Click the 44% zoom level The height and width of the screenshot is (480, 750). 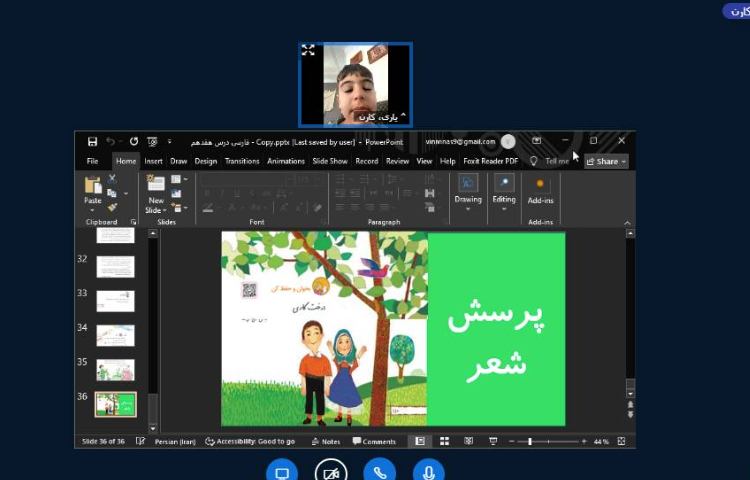pyautogui.click(x=601, y=442)
